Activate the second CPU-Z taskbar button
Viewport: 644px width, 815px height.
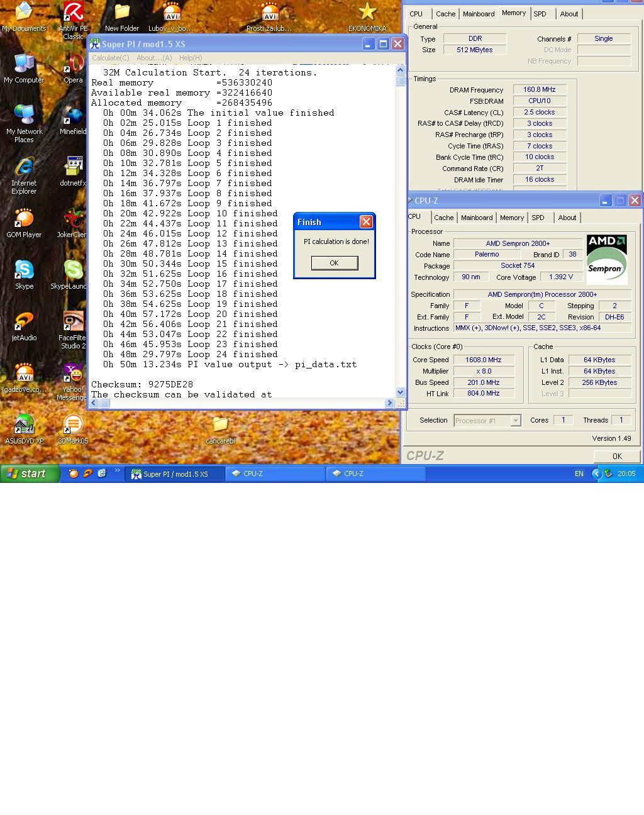click(376, 474)
